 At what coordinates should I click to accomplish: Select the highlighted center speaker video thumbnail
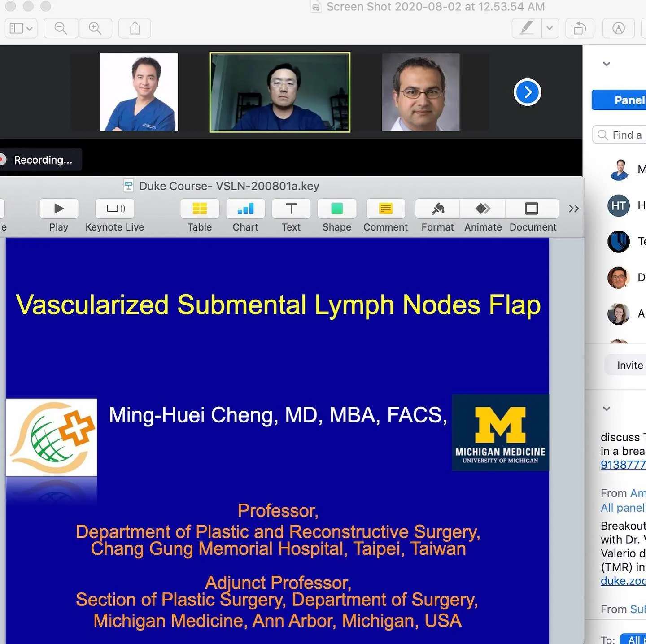(x=280, y=92)
